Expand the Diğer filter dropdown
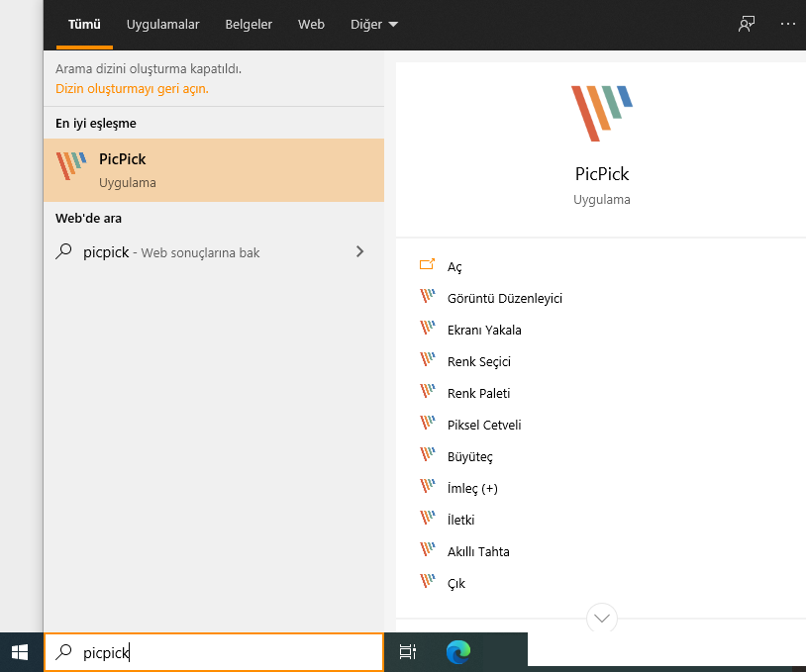Image resolution: width=806 pixels, height=672 pixels. 374,24
